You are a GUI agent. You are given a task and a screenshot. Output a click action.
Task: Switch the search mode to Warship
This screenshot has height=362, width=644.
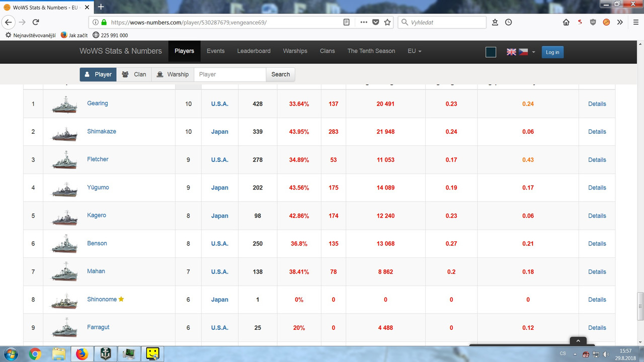(173, 74)
